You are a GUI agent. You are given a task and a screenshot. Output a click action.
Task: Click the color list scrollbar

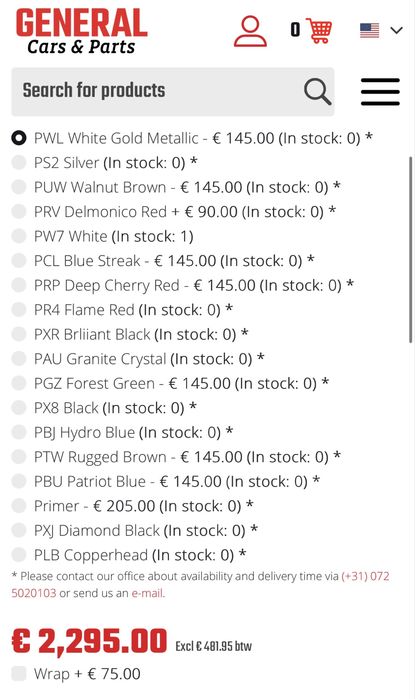pyautogui.click(x=411, y=250)
